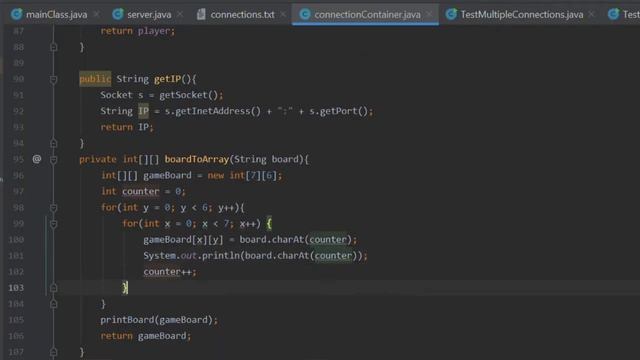Click the connections.txt file icon
Image resolution: width=640 pixels, height=360 pixels.
tap(201, 14)
